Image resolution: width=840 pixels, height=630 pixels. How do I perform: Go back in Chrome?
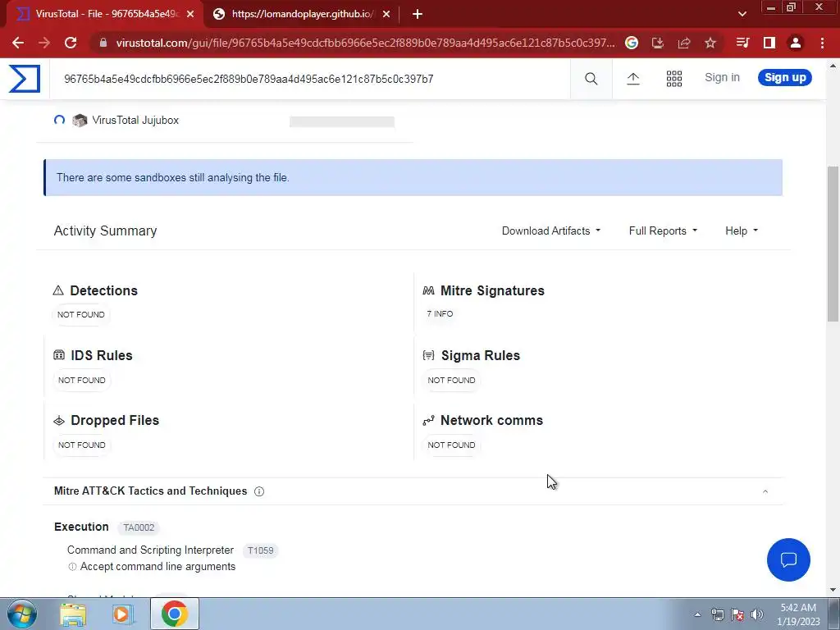[18, 43]
